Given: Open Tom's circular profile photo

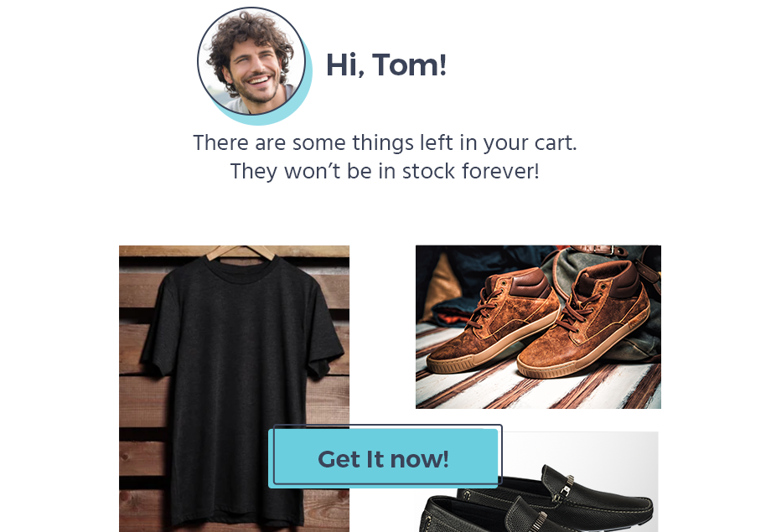Looking at the screenshot, I should click(251, 61).
